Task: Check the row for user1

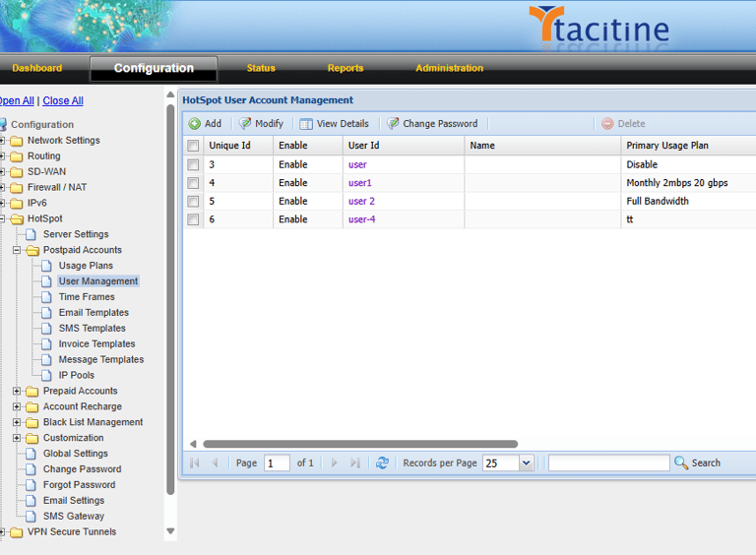Action: (x=193, y=183)
